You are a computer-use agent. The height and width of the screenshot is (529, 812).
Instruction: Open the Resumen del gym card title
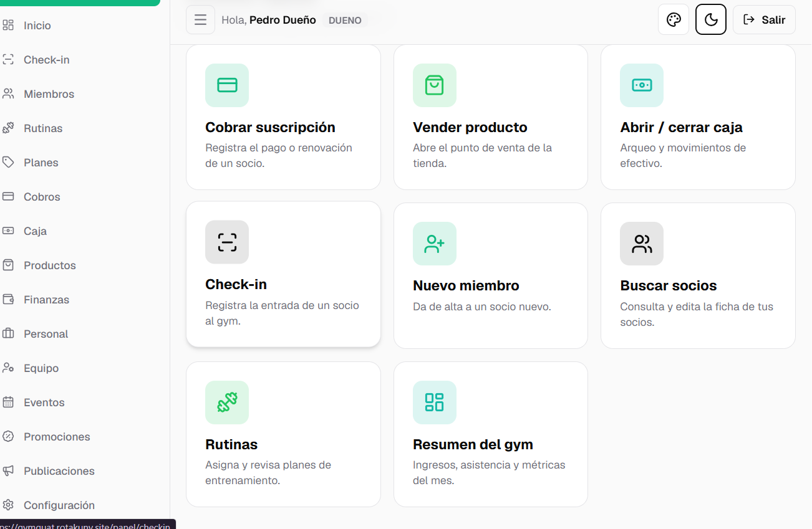click(x=473, y=444)
